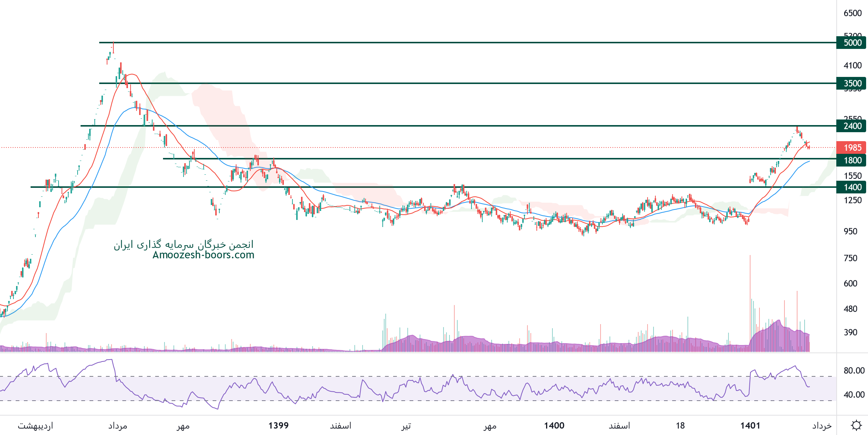Click the 5000 price level label
The width and height of the screenshot is (868, 435).
click(852, 43)
